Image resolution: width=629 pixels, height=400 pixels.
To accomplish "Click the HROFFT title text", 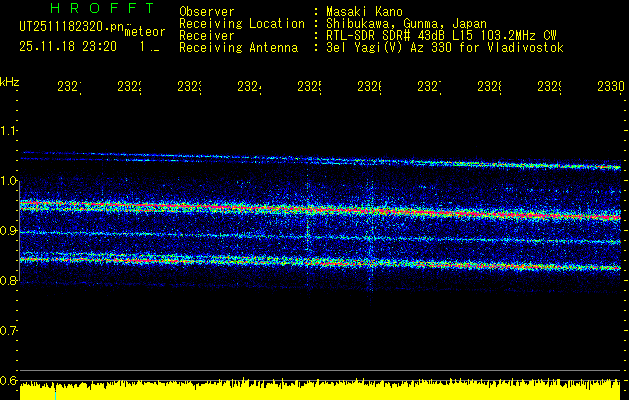I will (103, 8).
